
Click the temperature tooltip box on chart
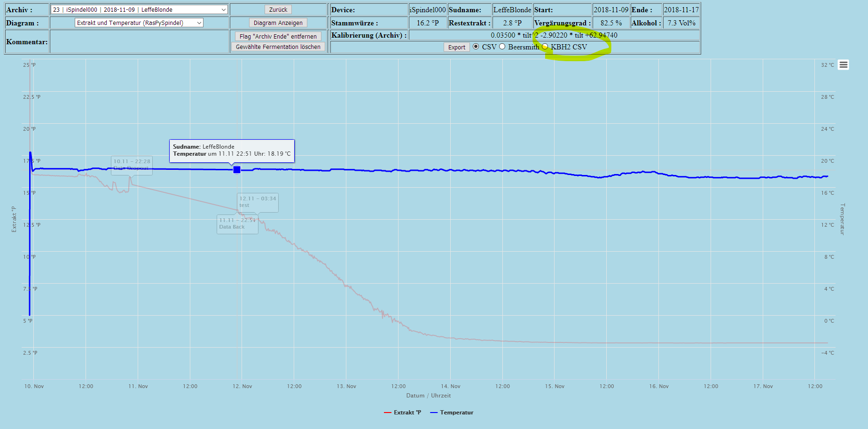(232, 151)
